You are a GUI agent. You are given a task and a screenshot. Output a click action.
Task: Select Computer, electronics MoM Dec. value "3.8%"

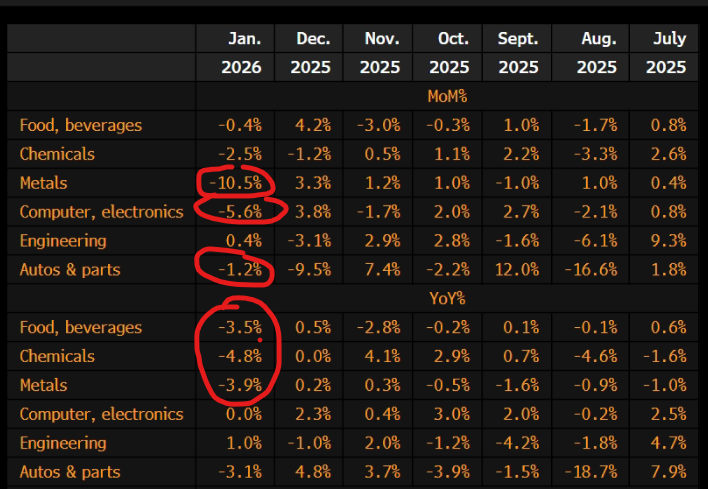313,212
